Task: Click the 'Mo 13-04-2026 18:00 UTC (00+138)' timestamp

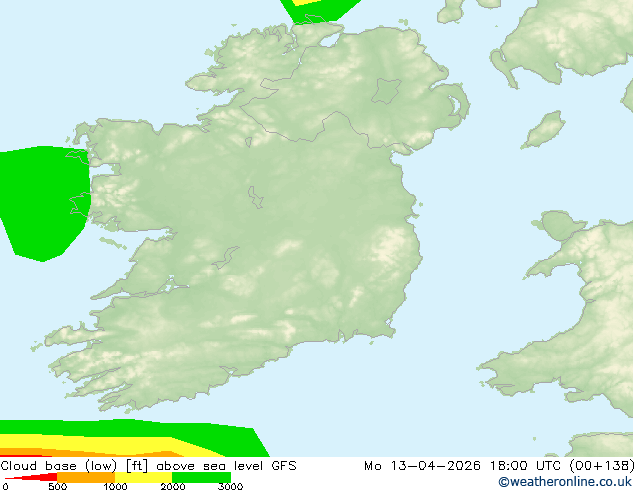Action: coord(499,466)
